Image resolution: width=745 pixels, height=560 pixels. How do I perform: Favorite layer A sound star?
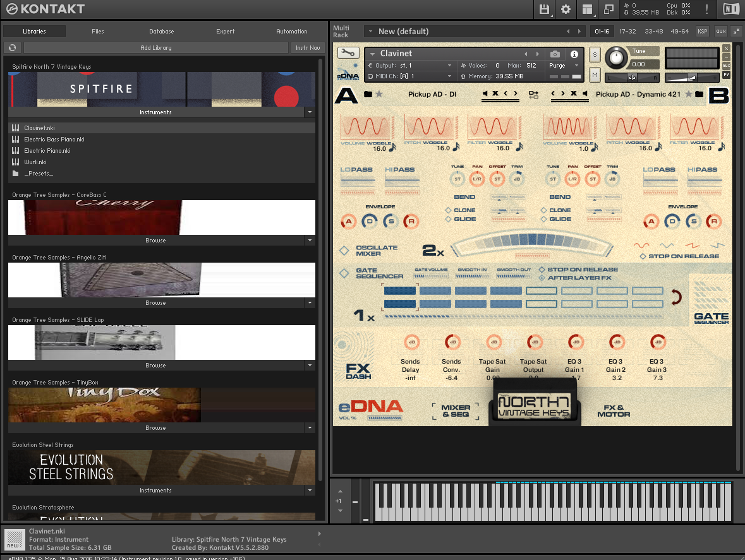point(379,94)
